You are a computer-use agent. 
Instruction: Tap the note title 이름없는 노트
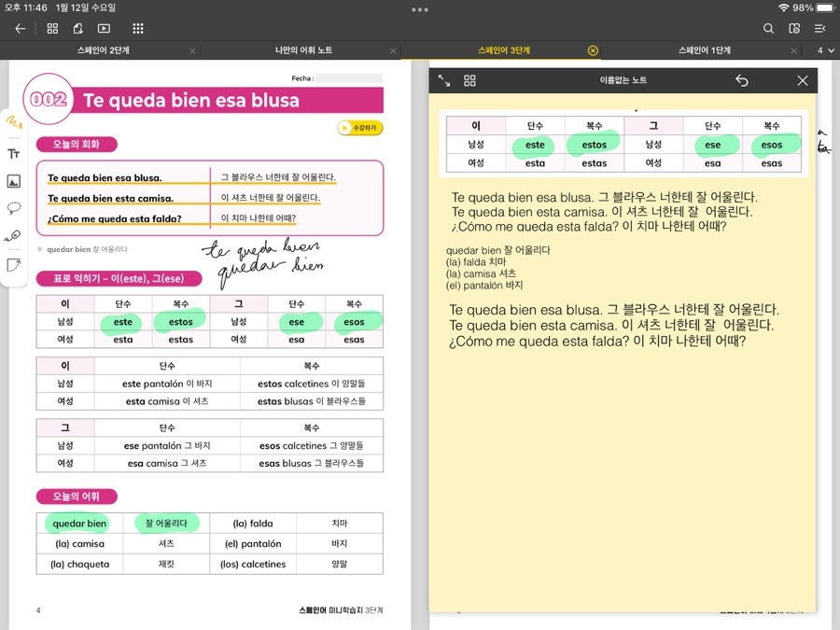click(623, 80)
